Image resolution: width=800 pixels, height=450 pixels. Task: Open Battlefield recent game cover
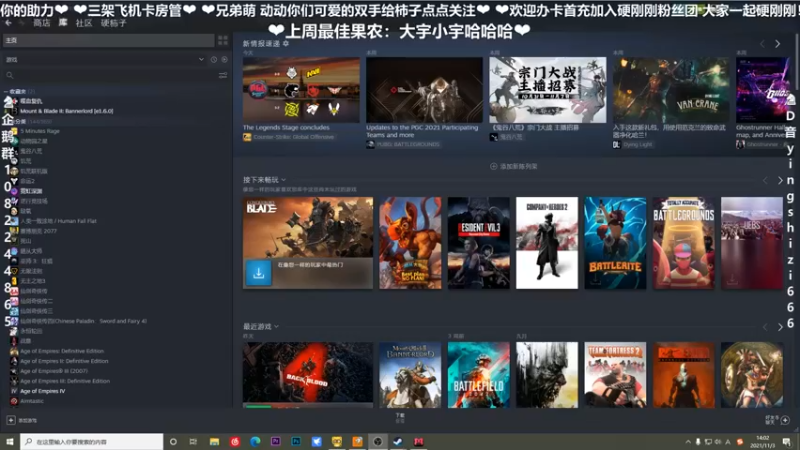point(479,375)
